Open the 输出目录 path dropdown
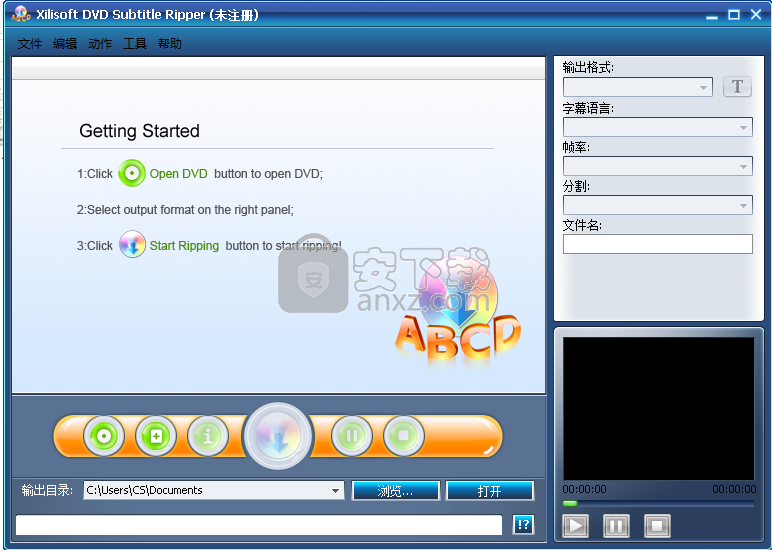Image resolution: width=772 pixels, height=550 pixels. [336, 490]
